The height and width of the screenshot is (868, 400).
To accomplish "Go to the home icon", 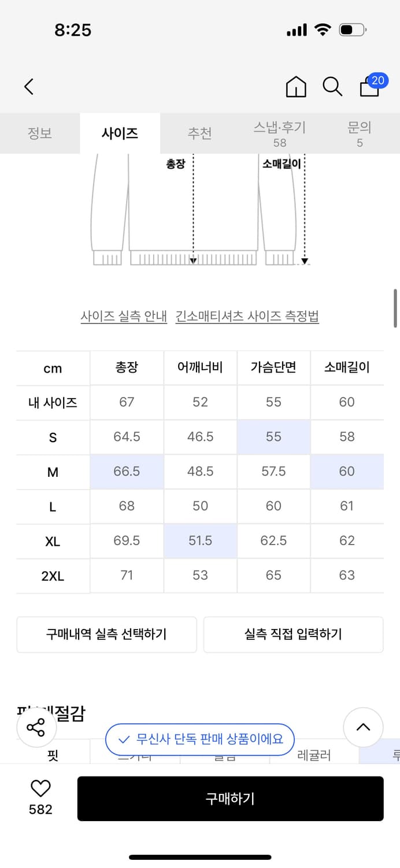I will pos(296,87).
